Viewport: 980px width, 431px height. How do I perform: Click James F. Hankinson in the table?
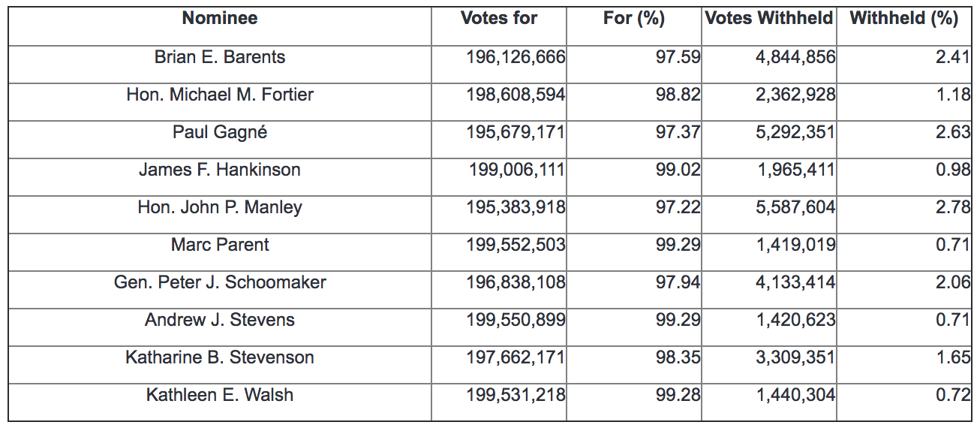tap(220, 170)
